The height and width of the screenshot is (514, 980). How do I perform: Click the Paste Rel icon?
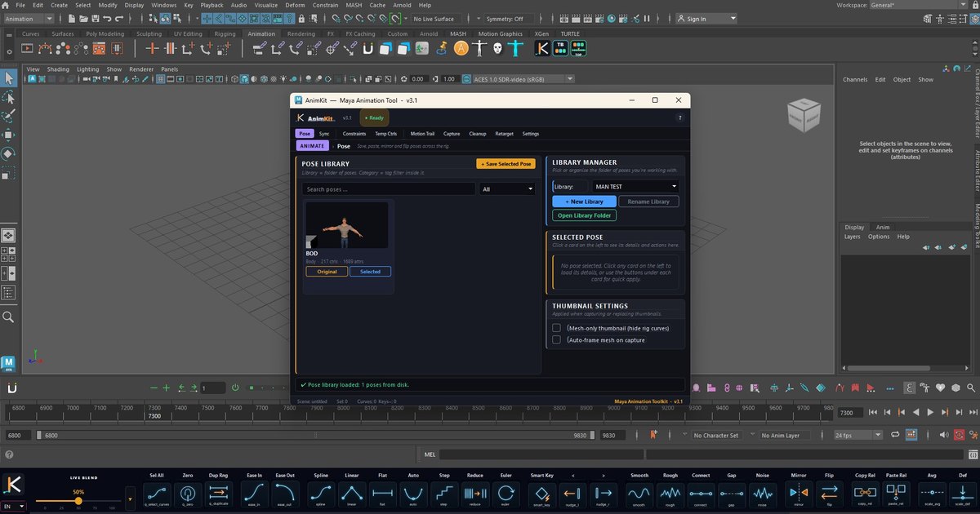896,493
